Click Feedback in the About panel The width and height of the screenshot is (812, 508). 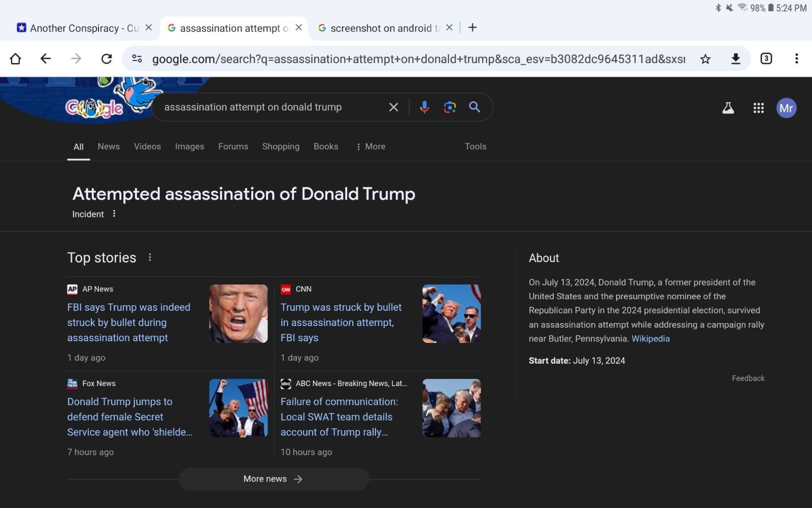coord(748,378)
